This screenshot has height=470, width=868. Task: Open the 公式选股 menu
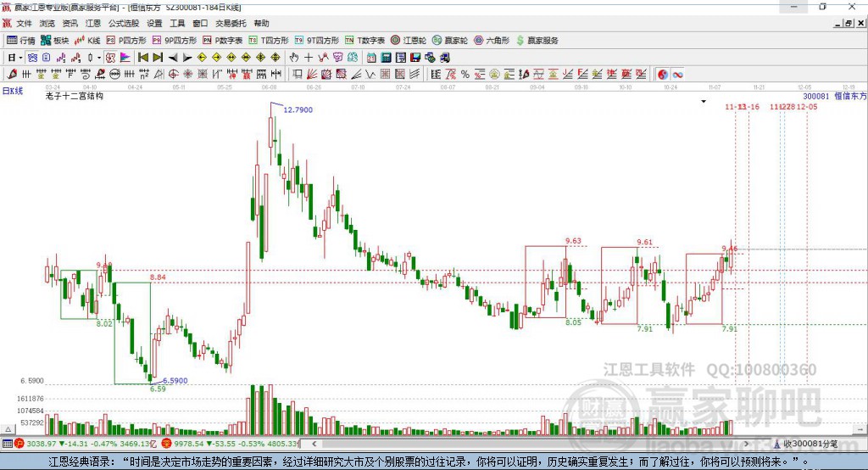tap(123, 24)
